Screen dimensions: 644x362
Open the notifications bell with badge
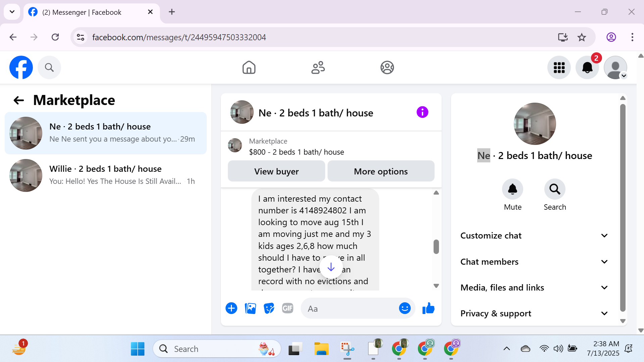click(587, 67)
